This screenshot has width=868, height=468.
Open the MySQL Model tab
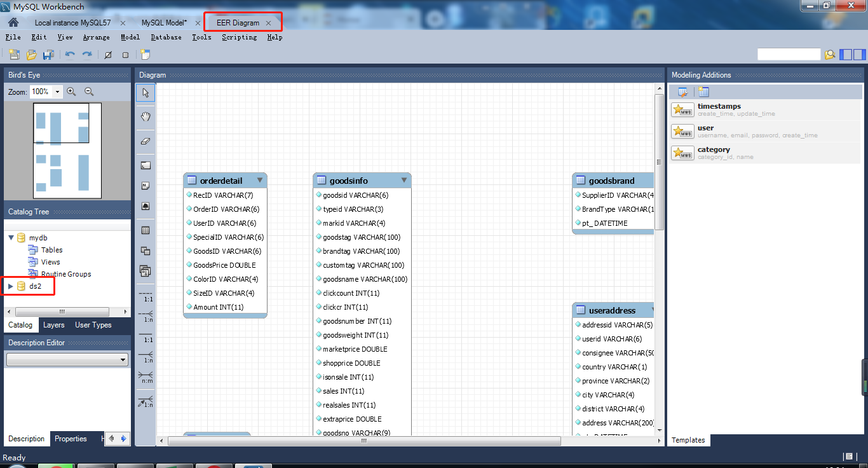click(165, 23)
